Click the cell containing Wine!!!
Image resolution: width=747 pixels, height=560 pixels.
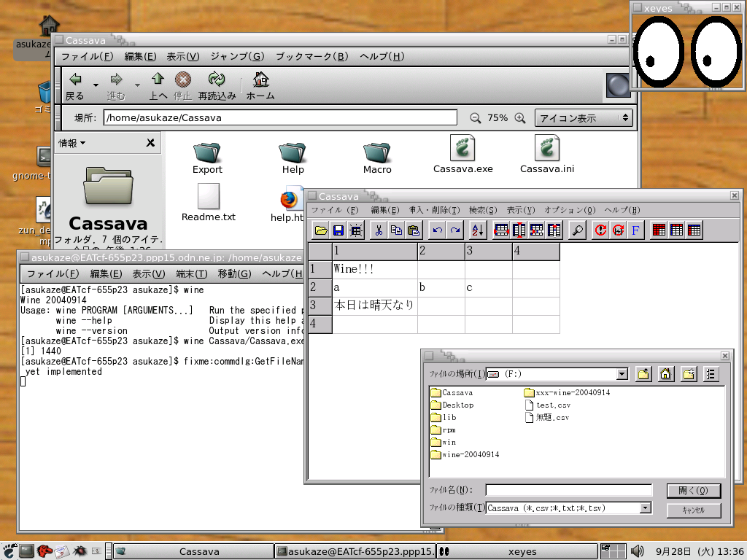click(x=374, y=270)
